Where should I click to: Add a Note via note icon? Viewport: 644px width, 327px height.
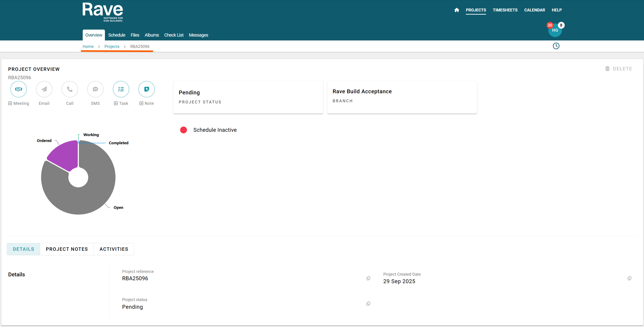[x=147, y=89]
